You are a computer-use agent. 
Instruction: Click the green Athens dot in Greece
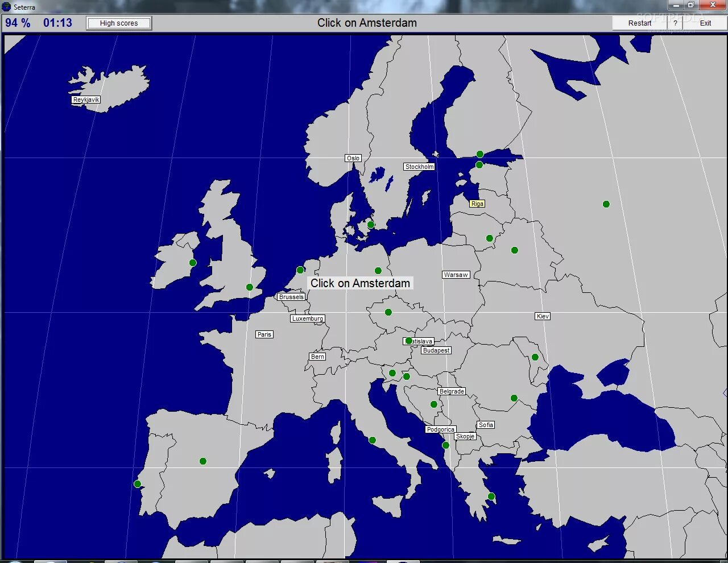coord(491,496)
